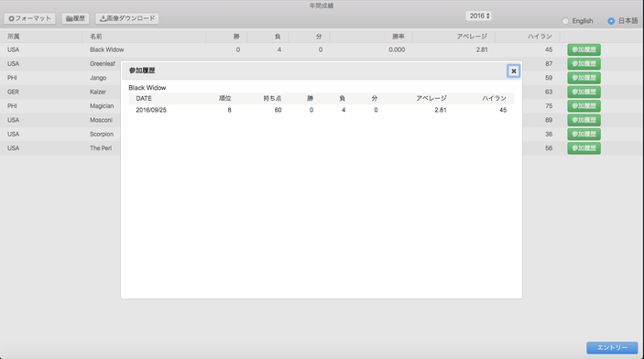Screen dimensions: 644x359
Task: Select the 2016/09/25 date cell
Action: coord(151,110)
